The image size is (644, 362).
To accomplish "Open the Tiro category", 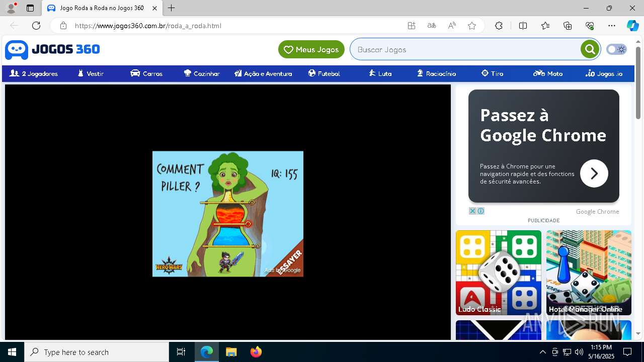I will pyautogui.click(x=492, y=73).
